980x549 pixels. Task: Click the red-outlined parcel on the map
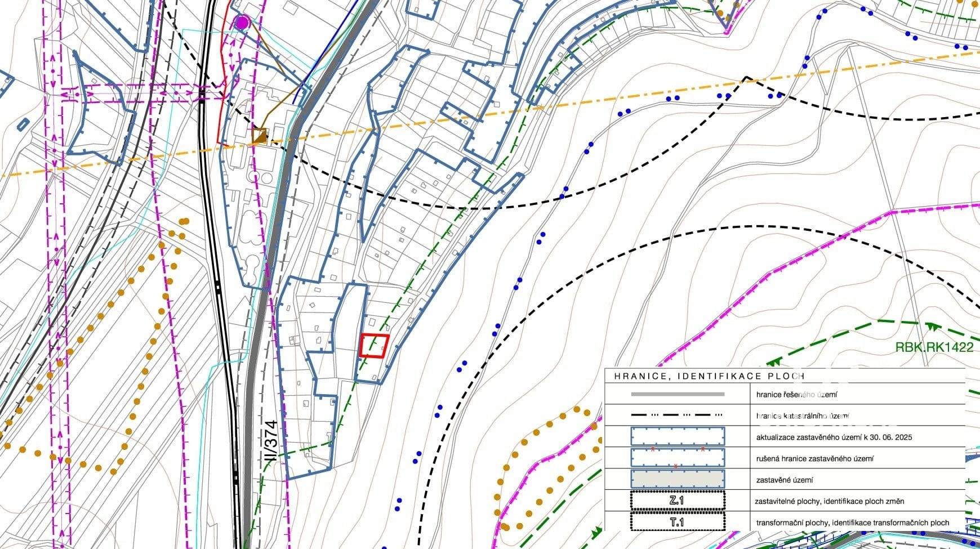tap(374, 346)
